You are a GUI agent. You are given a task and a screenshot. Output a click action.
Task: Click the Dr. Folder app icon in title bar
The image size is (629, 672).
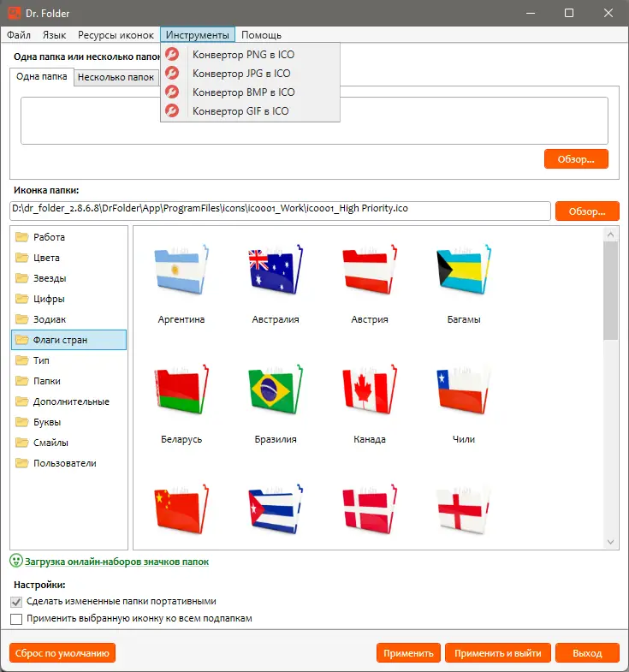[x=15, y=13]
